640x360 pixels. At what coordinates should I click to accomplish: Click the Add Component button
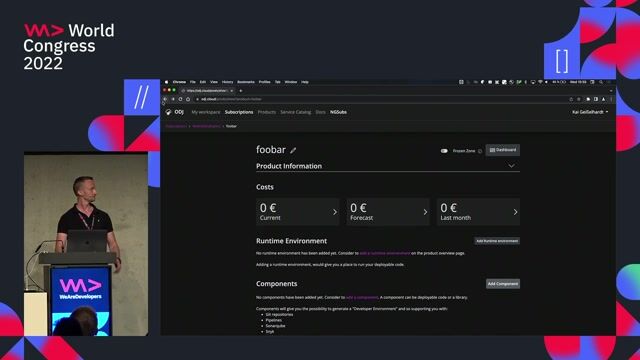pos(502,284)
